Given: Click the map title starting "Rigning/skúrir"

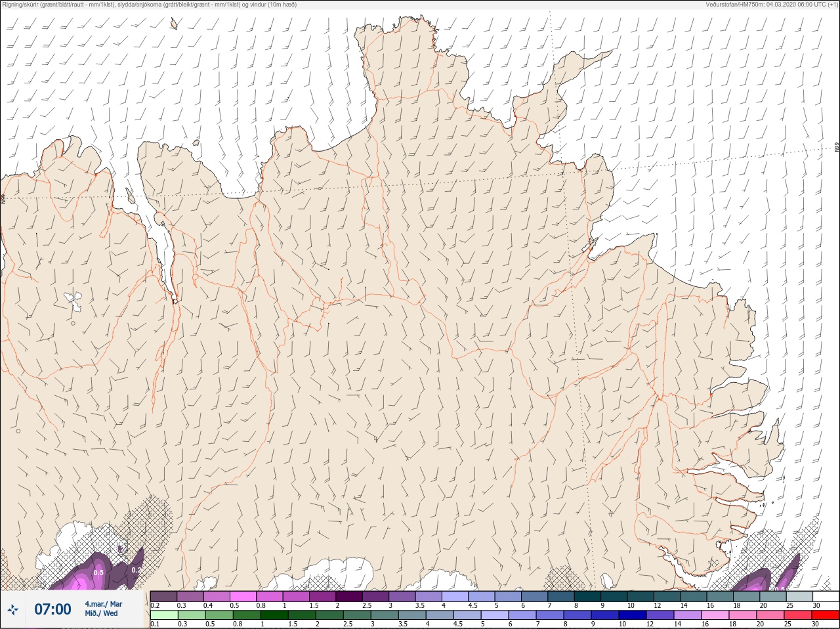Looking at the screenshot, I should coord(149,5).
